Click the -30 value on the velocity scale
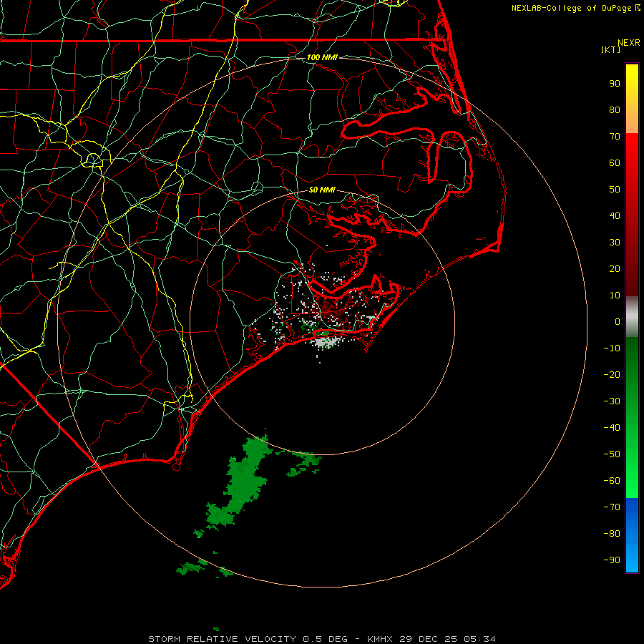This screenshot has width=644, height=644. 612,401
